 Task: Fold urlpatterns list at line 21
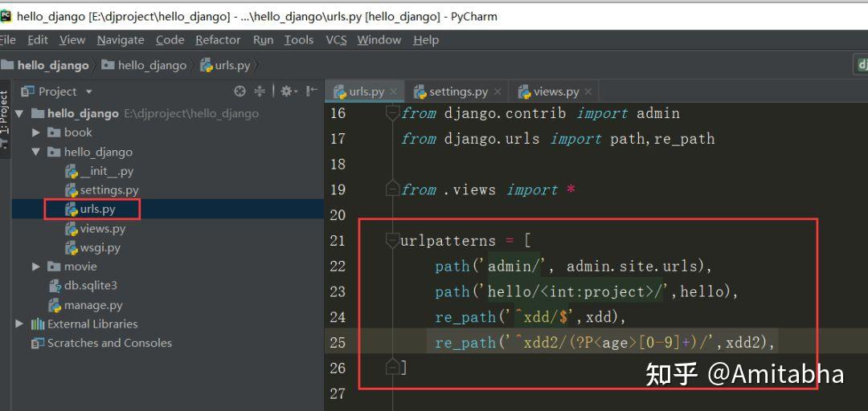point(392,241)
